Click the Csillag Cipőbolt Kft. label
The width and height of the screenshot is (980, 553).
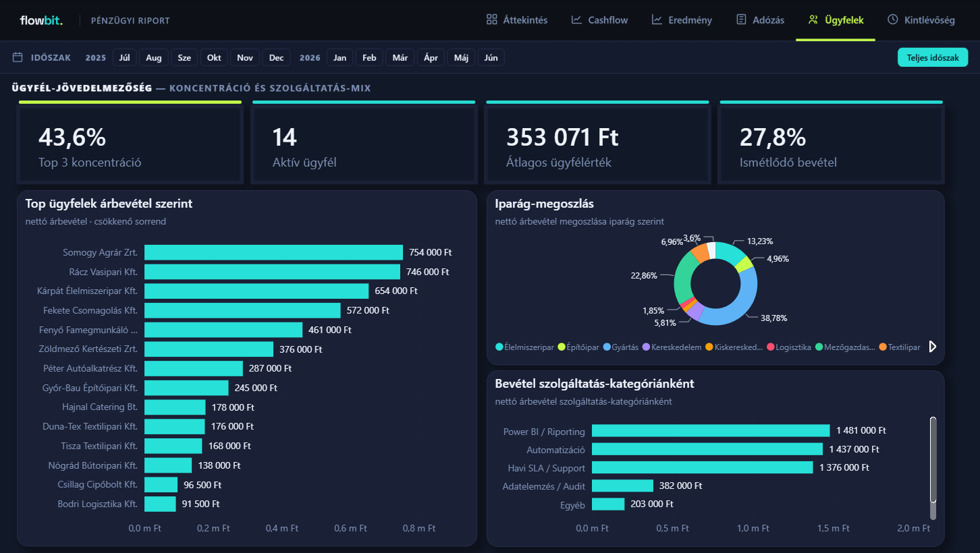click(x=98, y=485)
